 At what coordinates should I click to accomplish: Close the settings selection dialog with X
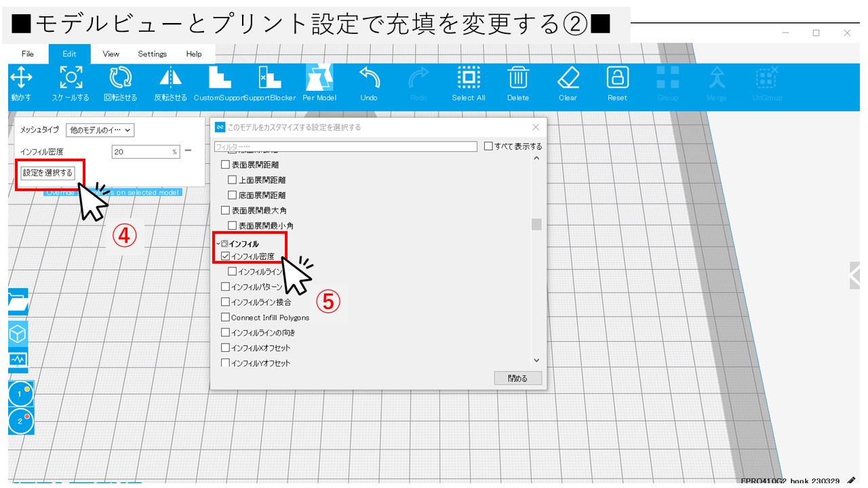[x=536, y=127]
